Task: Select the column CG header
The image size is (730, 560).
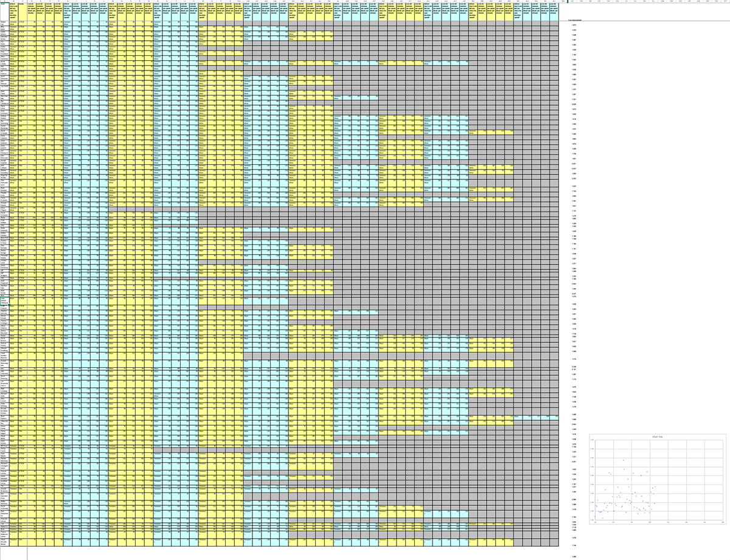Action: [608, 1]
